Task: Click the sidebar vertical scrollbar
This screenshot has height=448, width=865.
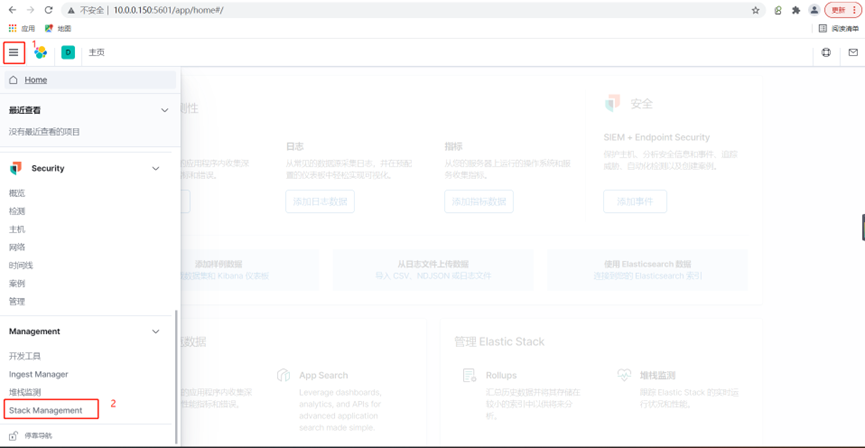Action: (177, 375)
